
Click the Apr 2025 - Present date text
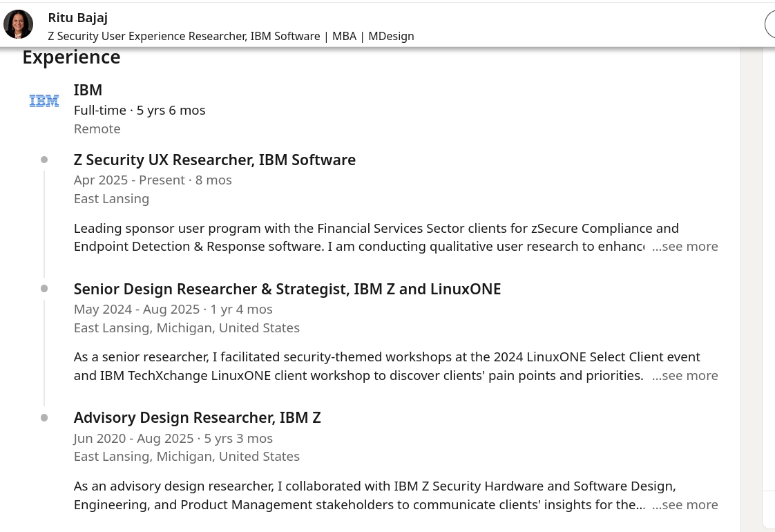point(153,180)
